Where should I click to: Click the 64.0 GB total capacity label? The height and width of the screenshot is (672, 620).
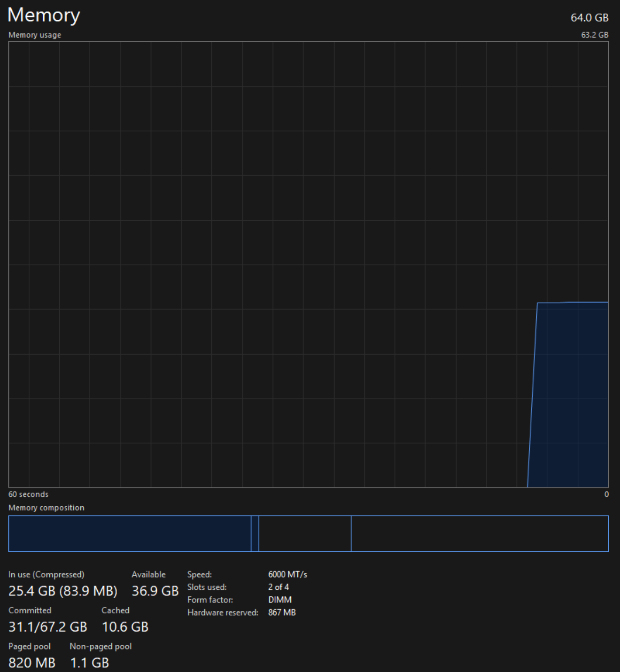[x=589, y=18]
